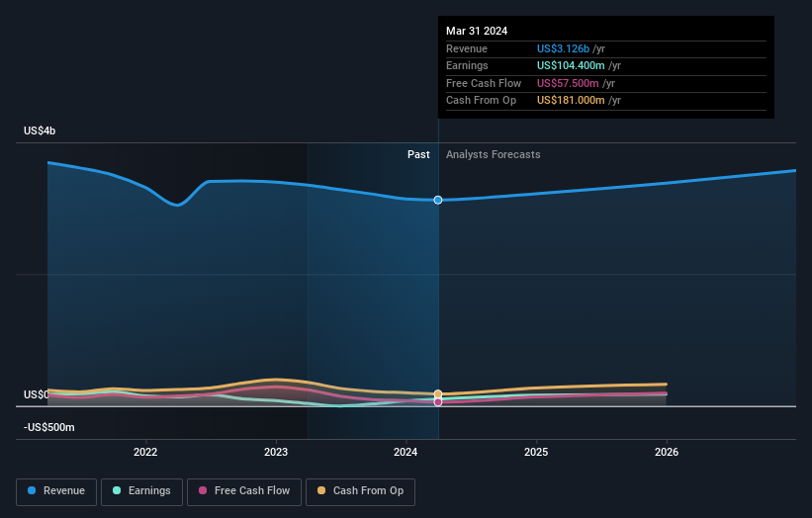This screenshot has height=518, width=812.
Task: Click the Past section label
Action: click(x=418, y=154)
